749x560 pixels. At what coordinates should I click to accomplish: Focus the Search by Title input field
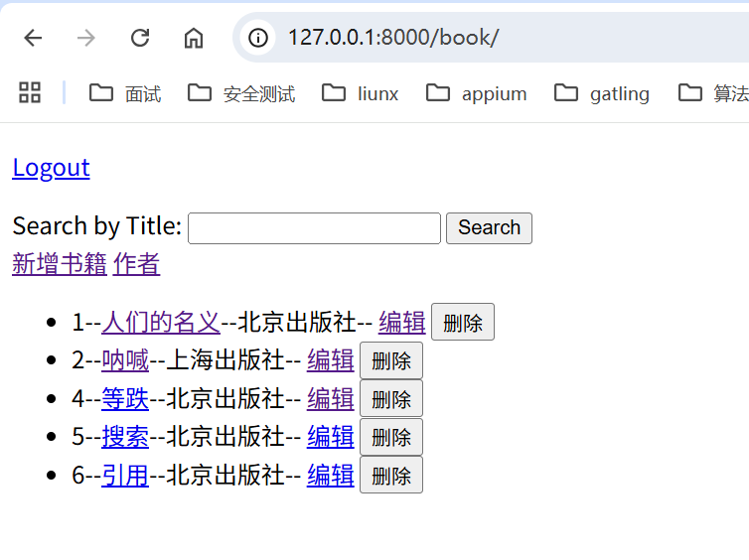coord(314,227)
